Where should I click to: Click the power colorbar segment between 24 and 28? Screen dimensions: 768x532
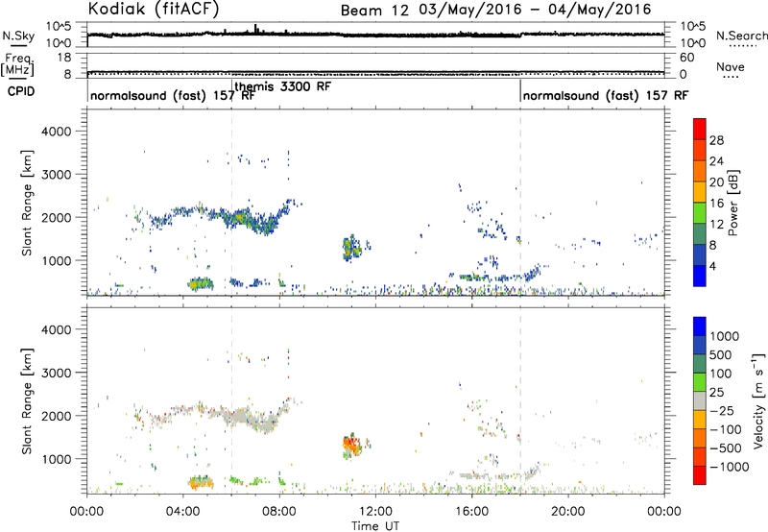click(x=700, y=150)
